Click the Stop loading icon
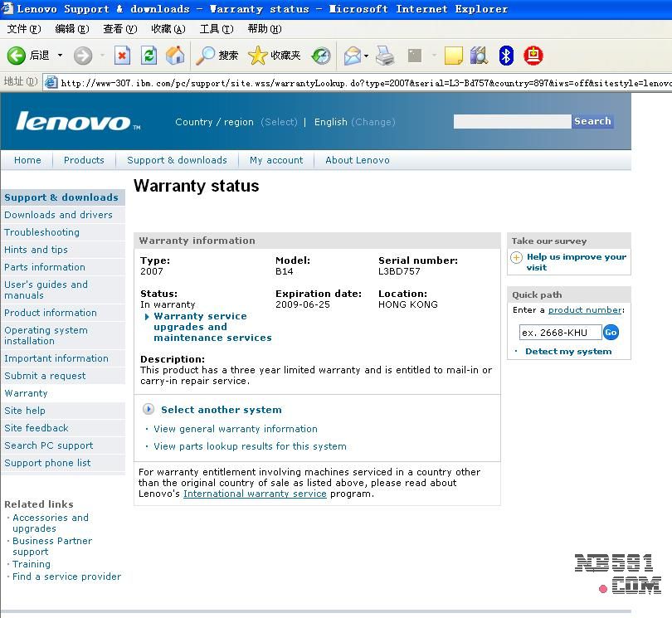This screenshot has height=618, width=672. tap(122, 56)
